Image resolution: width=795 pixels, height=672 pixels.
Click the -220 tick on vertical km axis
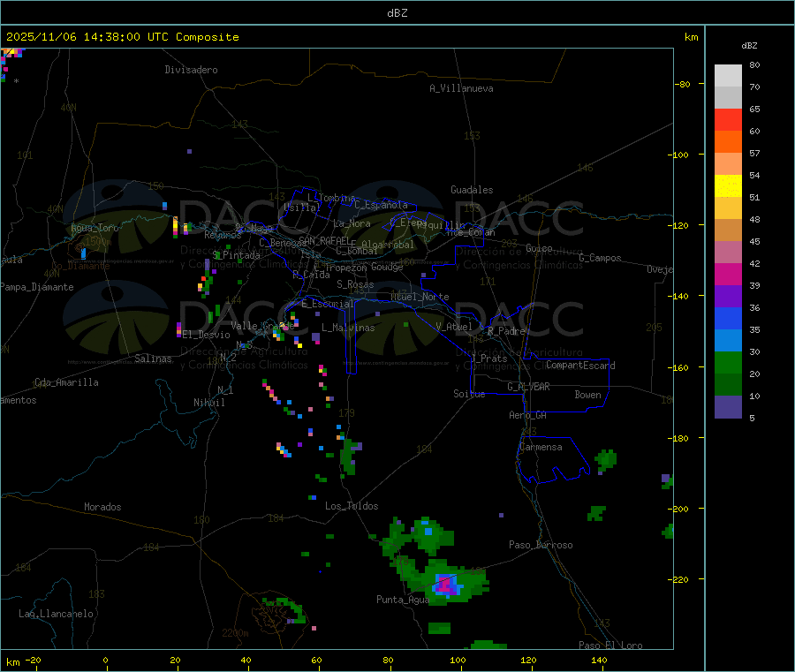pyautogui.click(x=678, y=580)
